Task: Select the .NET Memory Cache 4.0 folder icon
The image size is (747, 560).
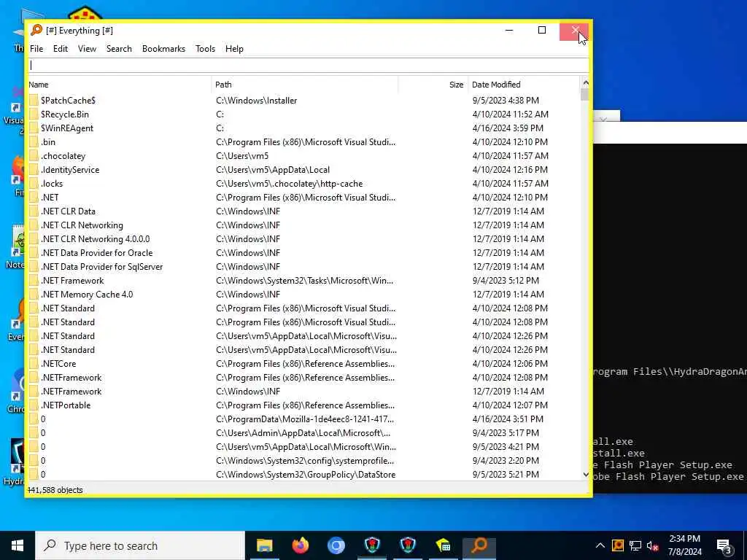Action: pos(34,295)
